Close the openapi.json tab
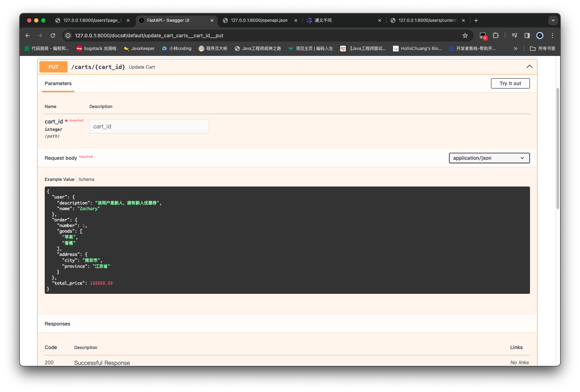 coord(296,20)
